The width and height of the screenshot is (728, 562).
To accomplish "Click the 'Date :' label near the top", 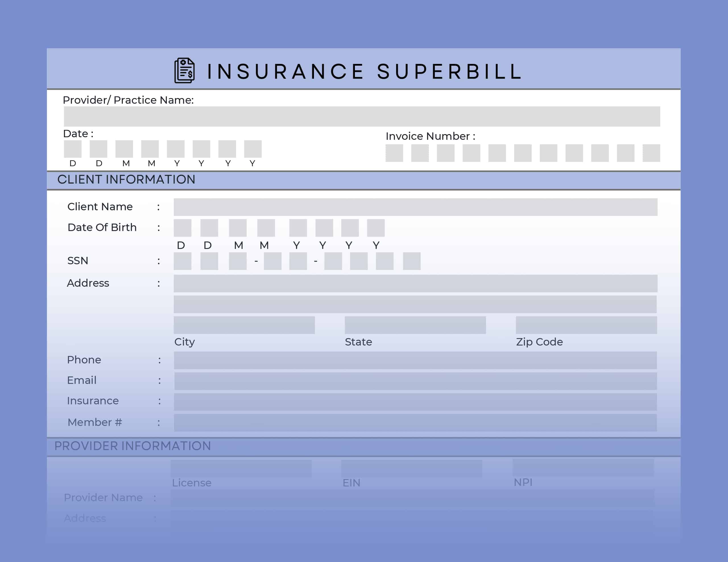I will coord(78,134).
